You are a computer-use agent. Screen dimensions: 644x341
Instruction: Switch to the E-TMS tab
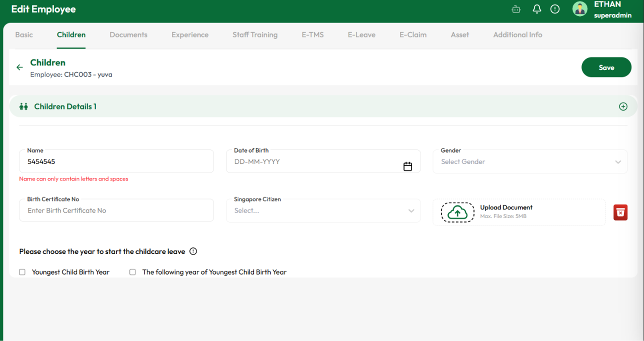[x=312, y=35]
